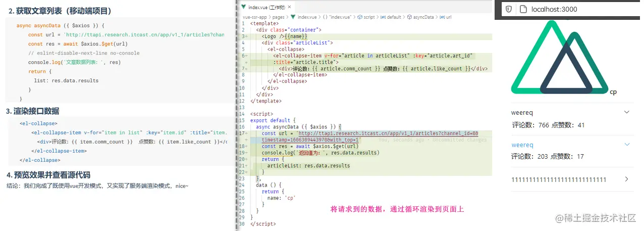The width and height of the screenshot is (644, 231).
Task: Click the variable icon beside the default breadcrumb
Action: tap(383, 17)
